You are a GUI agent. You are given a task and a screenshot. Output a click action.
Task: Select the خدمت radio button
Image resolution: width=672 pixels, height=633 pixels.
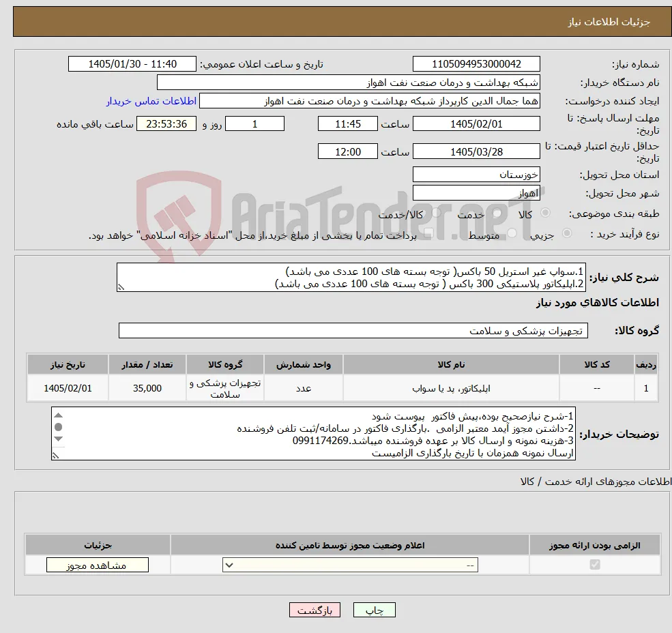click(497, 213)
